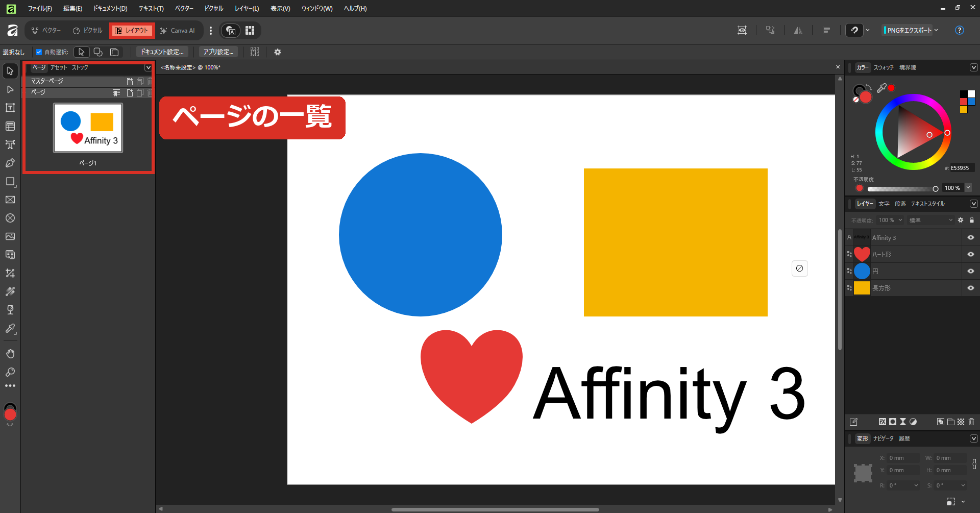Image resolution: width=980 pixels, height=513 pixels.
Task: Select the Zoom magnifier tool
Action: click(10, 372)
